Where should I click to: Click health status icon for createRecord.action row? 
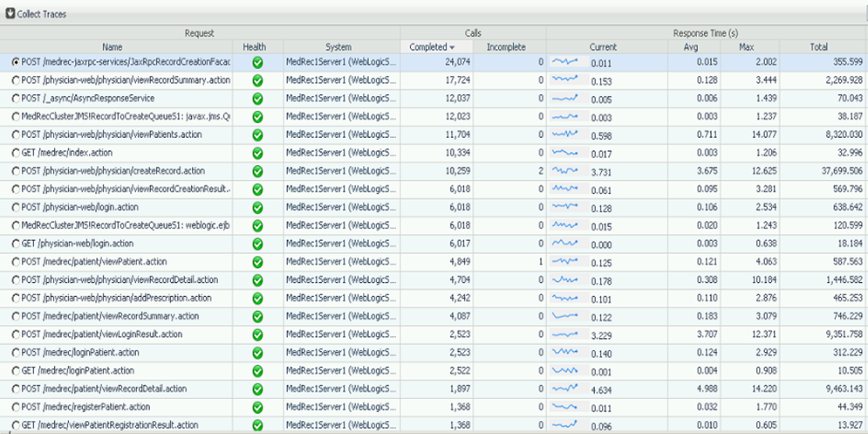click(257, 171)
